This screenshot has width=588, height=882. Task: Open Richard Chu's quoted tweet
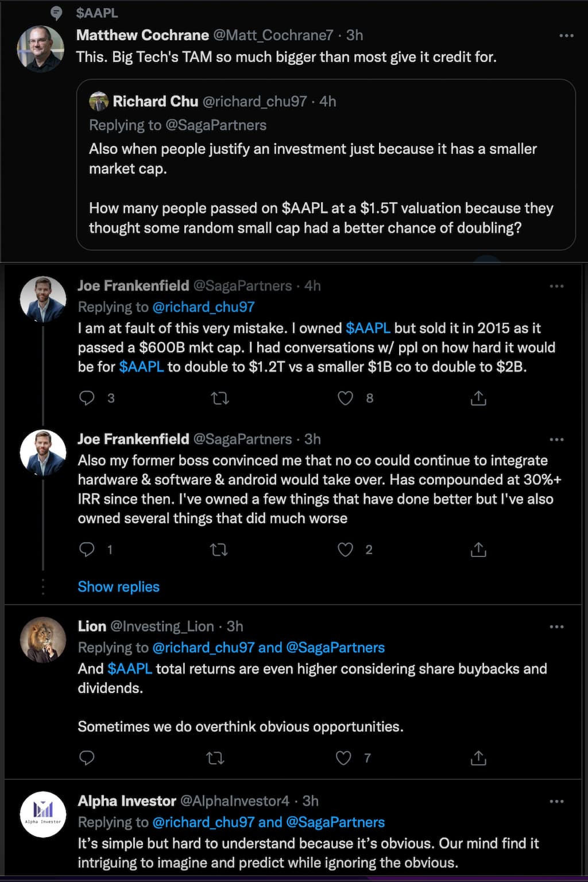coord(326,178)
